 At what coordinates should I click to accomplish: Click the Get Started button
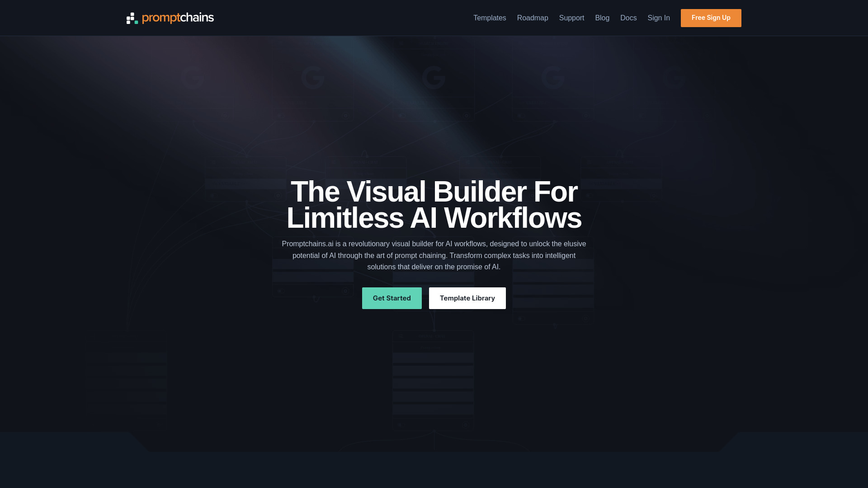pos(392,298)
